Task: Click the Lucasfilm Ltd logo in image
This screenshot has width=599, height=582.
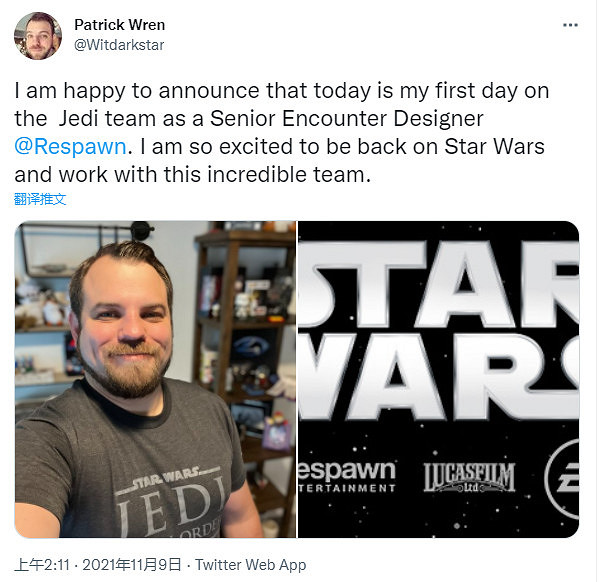Action: tap(469, 477)
